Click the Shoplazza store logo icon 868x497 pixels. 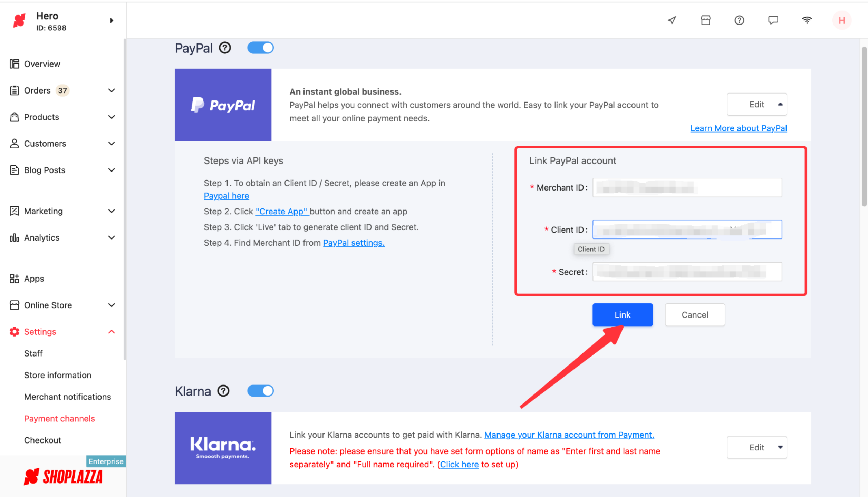click(19, 21)
